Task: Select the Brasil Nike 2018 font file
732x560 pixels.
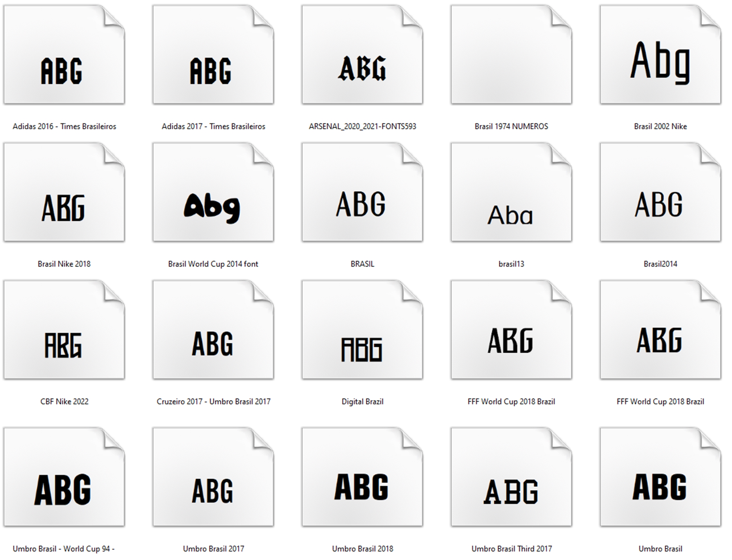Action: click(64, 193)
